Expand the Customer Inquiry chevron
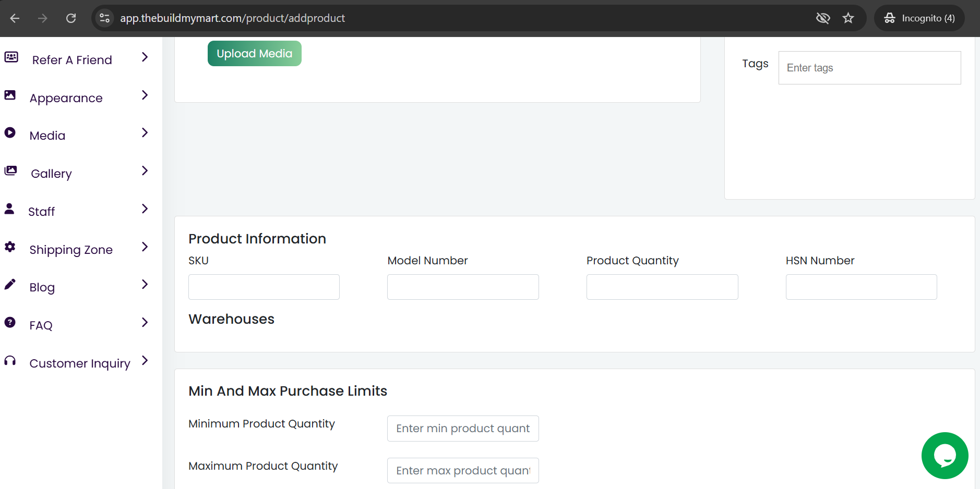The width and height of the screenshot is (980, 489). click(145, 360)
